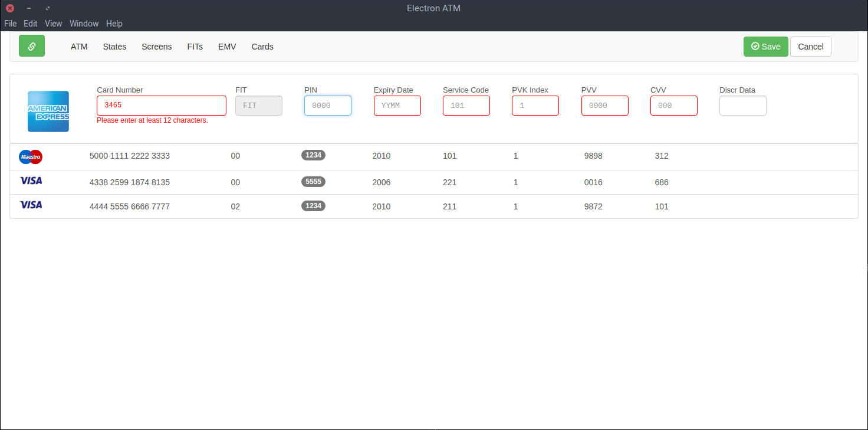Screen dimensions: 868x430
Task: Close the Electron ATM window
Action: tap(10, 8)
